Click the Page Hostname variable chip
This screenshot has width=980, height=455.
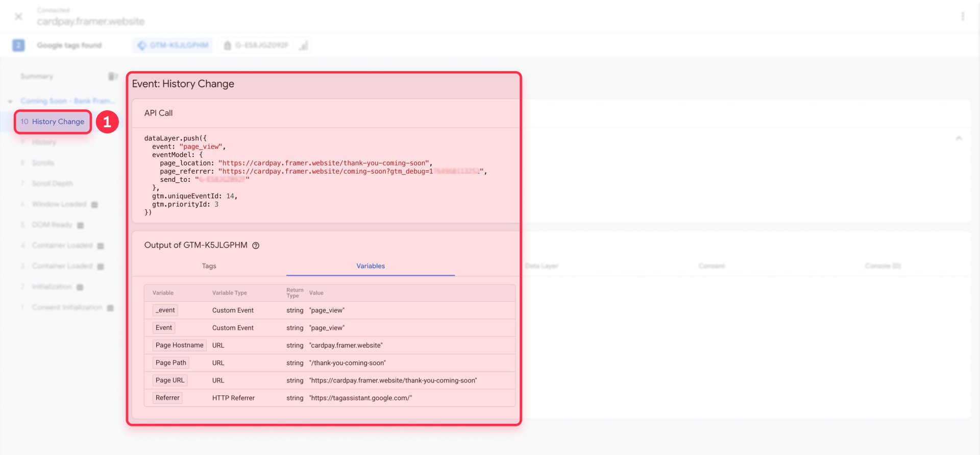tap(180, 345)
